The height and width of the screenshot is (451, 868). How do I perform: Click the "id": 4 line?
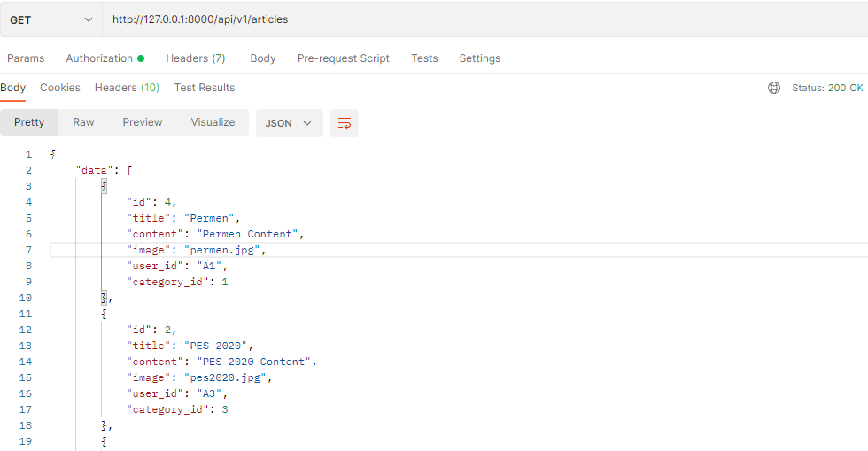(x=151, y=202)
